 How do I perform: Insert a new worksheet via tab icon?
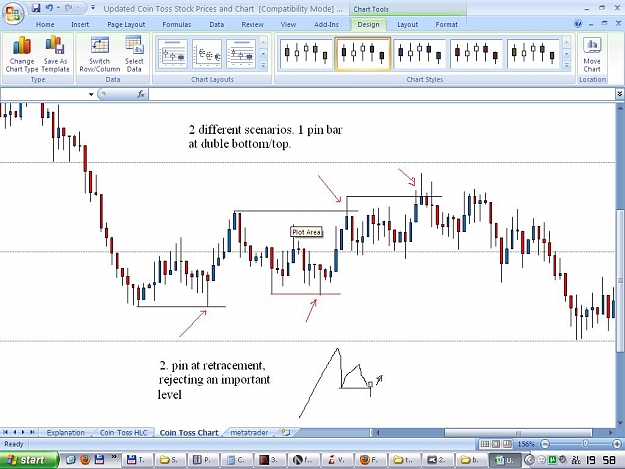click(285, 432)
